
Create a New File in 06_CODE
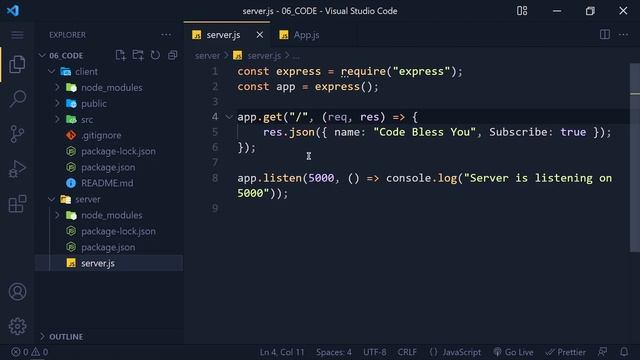(x=120, y=55)
